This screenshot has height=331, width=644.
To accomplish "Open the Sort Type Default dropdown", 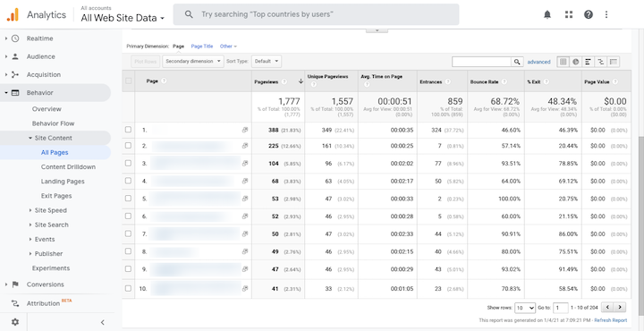I will (x=267, y=61).
